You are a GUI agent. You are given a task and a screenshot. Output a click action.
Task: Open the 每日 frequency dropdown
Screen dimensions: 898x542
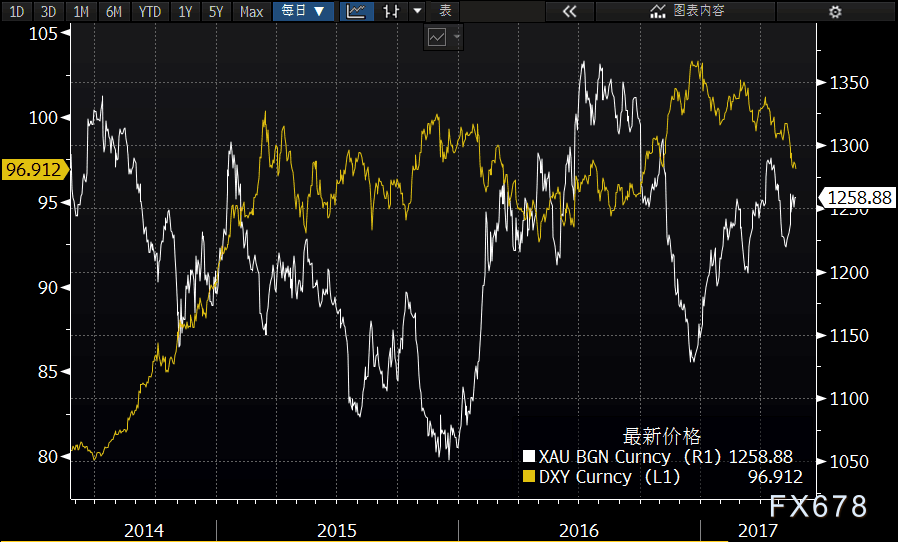pos(304,11)
